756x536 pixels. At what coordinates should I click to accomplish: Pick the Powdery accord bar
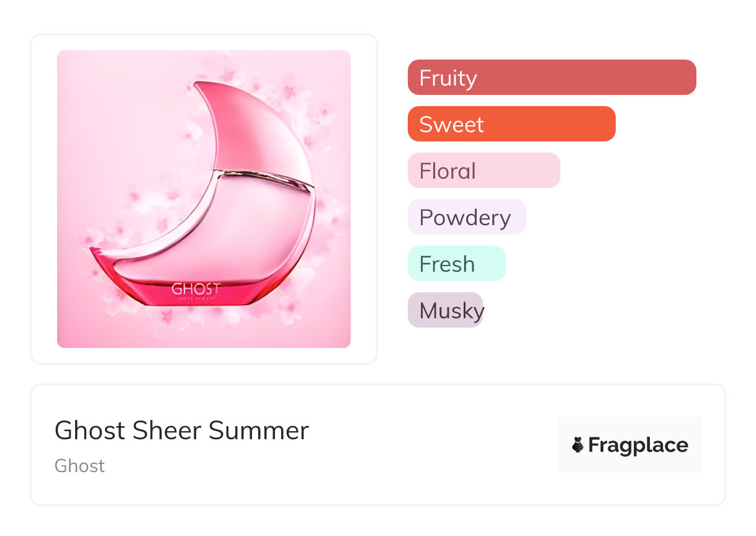(x=466, y=217)
